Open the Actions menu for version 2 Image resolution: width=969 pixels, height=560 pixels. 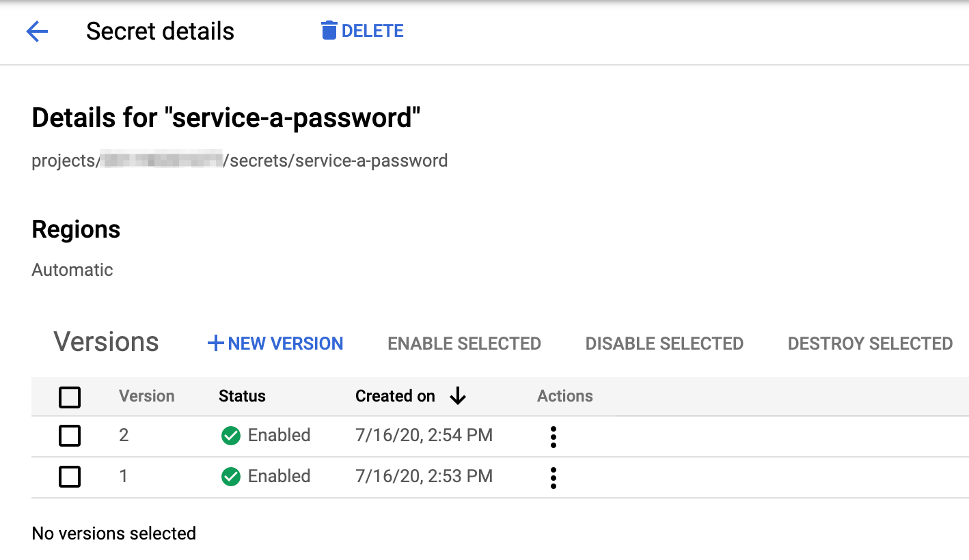click(x=553, y=436)
